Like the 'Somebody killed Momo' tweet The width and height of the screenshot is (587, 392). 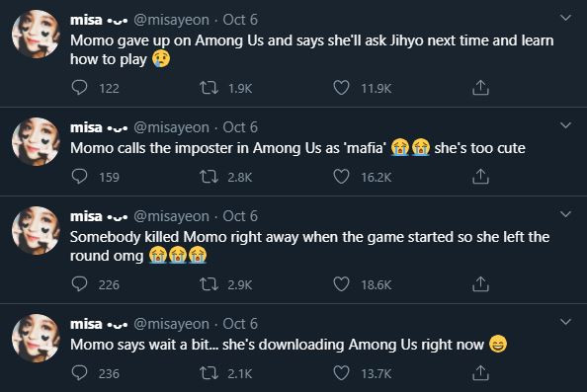coord(341,284)
